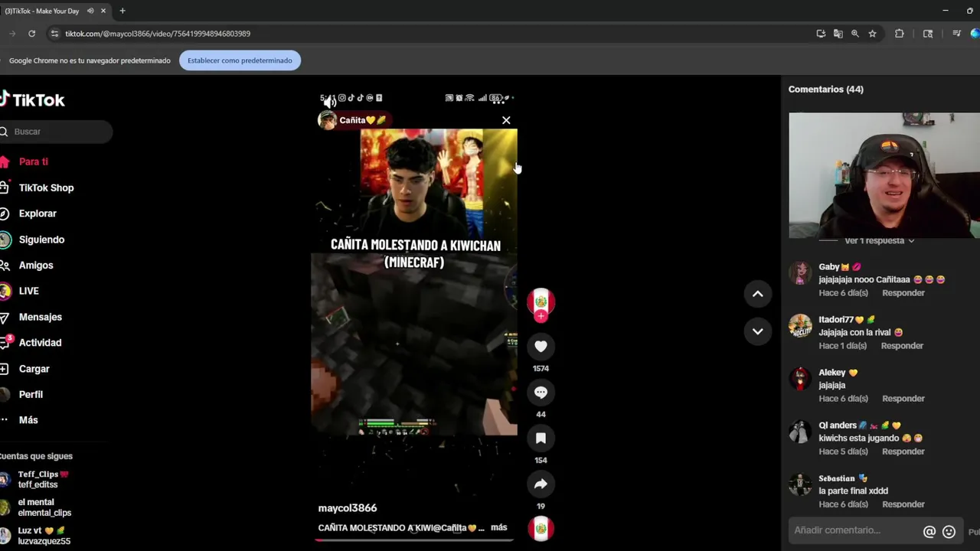
Task: Click Cargar to upload a video
Action: (34, 369)
